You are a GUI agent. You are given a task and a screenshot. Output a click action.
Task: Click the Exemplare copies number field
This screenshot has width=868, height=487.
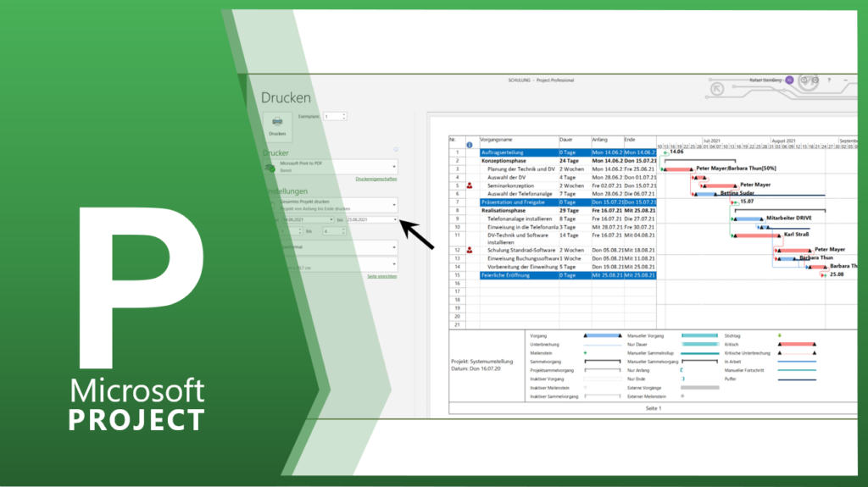pyautogui.click(x=335, y=116)
